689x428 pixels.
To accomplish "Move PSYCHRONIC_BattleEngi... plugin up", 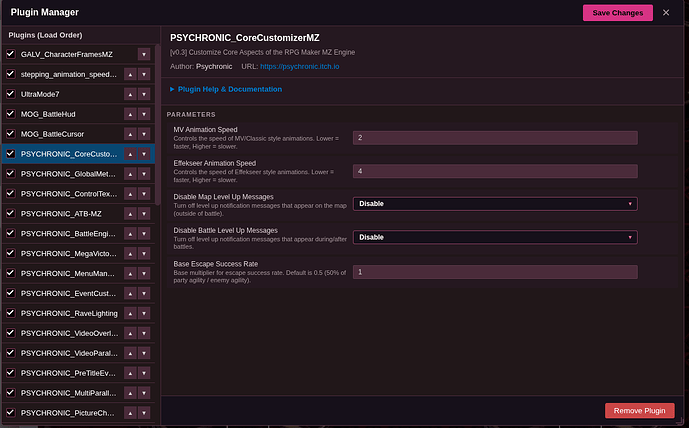I will tap(130, 233).
